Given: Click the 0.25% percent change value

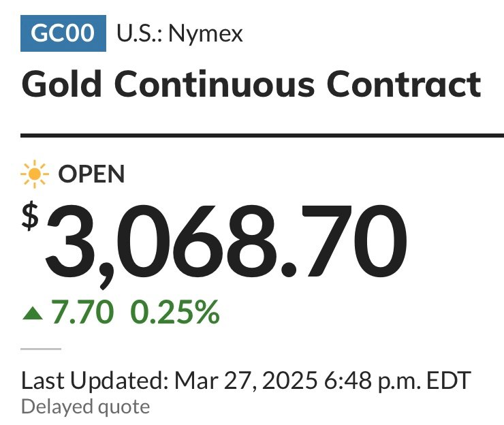Looking at the screenshot, I should [175, 311].
